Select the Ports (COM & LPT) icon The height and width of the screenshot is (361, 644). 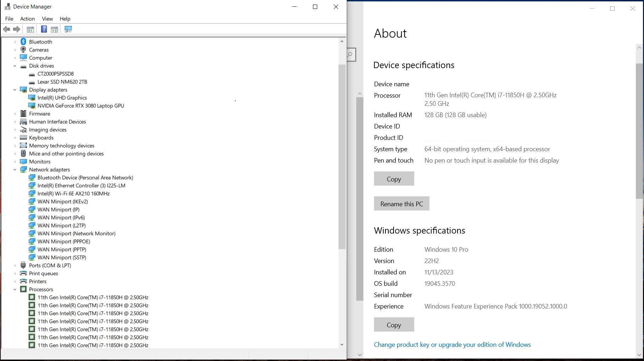(23, 265)
